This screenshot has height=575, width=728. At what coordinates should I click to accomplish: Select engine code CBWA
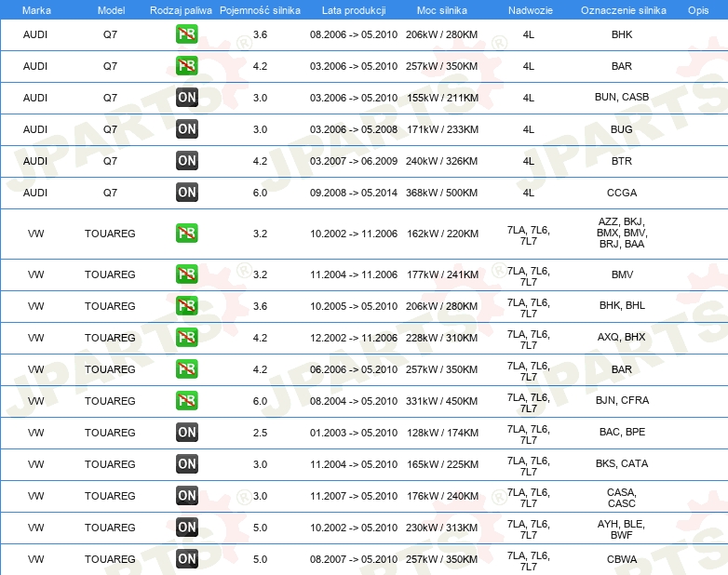(x=622, y=559)
